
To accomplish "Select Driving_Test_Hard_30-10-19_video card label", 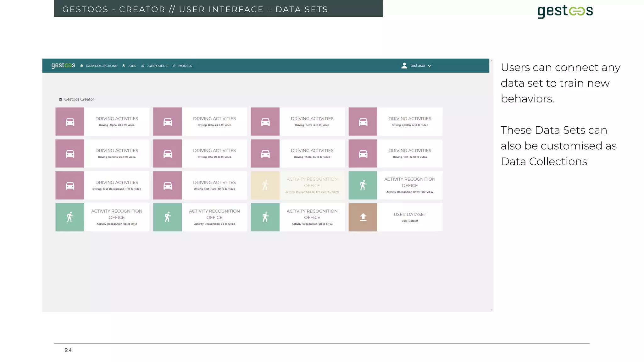I will 214,189.
